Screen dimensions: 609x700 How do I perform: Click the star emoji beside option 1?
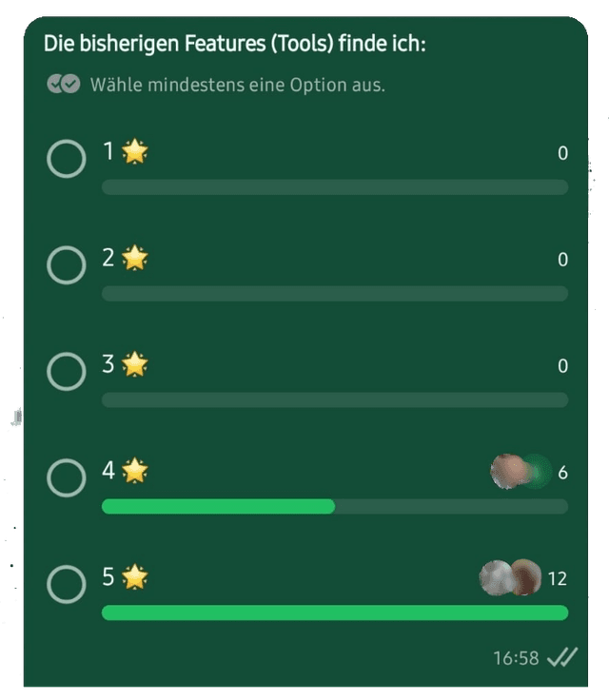point(135,152)
